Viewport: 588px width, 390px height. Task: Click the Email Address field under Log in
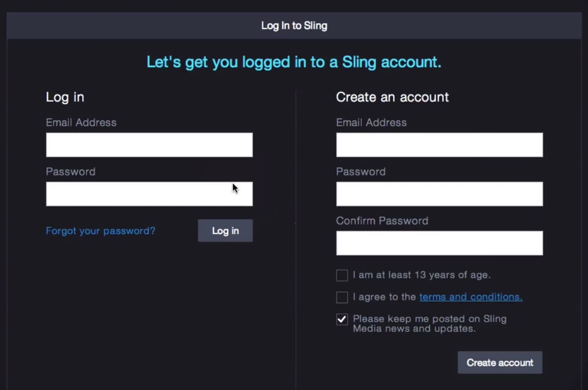149,145
